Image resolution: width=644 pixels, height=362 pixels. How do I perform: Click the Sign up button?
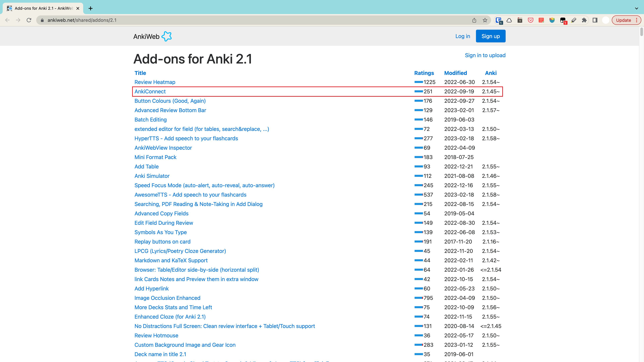[x=491, y=36]
